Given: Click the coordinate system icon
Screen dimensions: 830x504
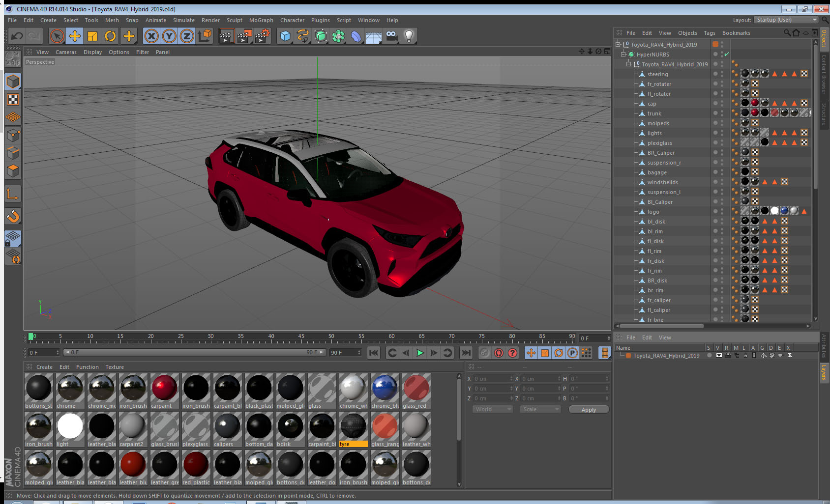Looking at the screenshot, I should [205, 36].
